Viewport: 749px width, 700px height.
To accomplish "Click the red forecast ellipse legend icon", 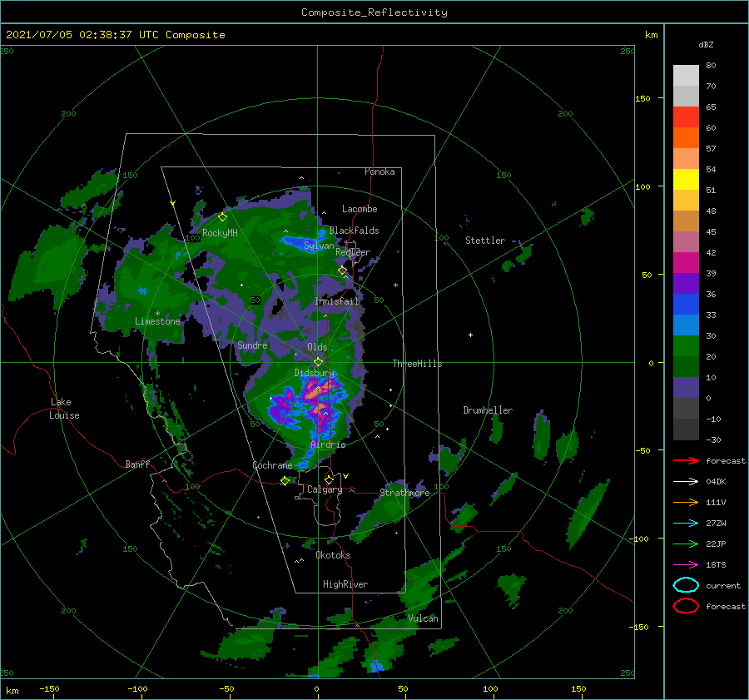I will tap(686, 606).
